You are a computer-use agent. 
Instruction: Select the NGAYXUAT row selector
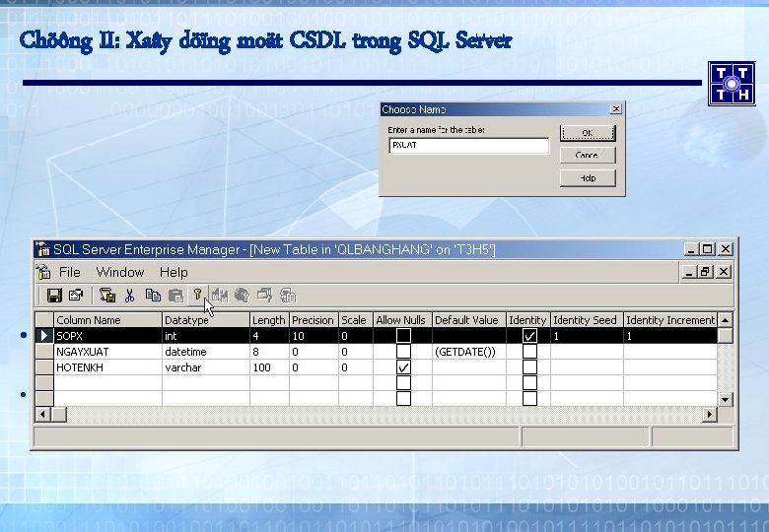(x=44, y=352)
